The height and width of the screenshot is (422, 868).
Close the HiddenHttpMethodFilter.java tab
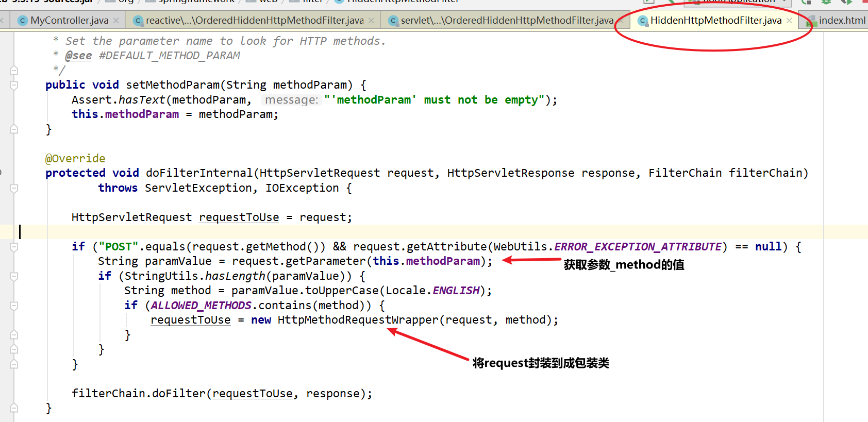[x=789, y=21]
